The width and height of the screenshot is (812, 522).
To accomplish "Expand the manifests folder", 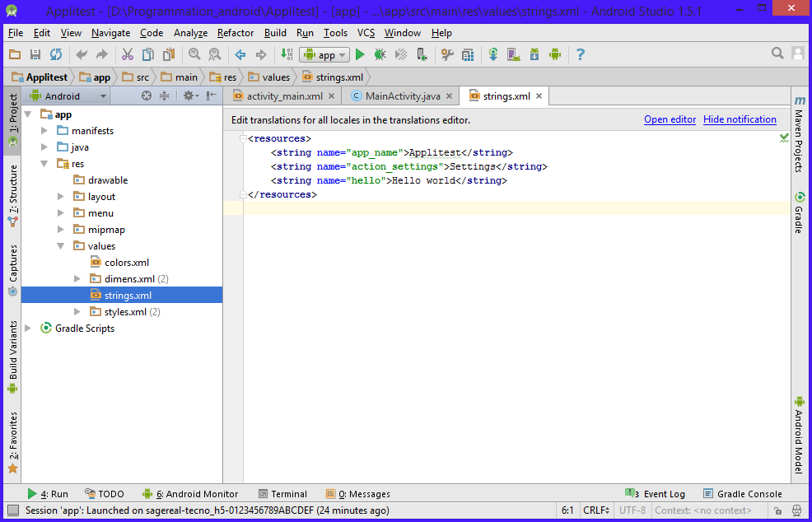I will point(44,131).
